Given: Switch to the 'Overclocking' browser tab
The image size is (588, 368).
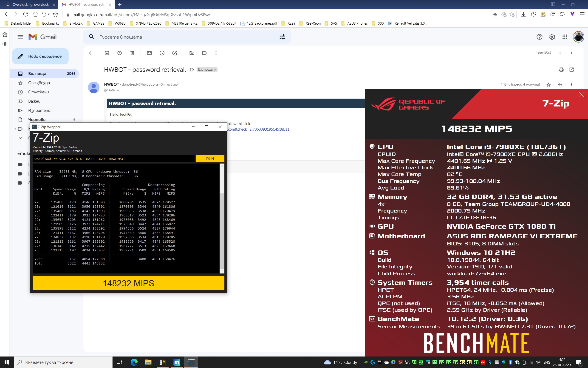Looking at the screenshot, I should [31, 5].
